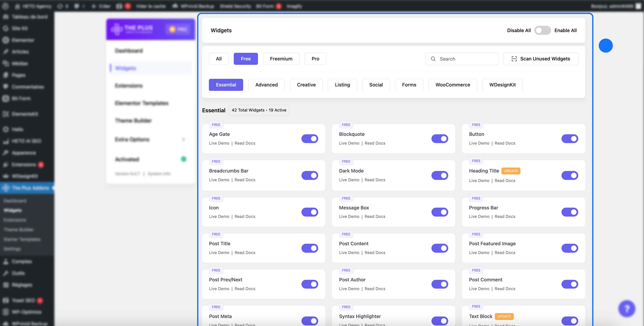The width and height of the screenshot is (644, 326).
Task: Turn off the Dark Mode widget
Action: [439, 175]
